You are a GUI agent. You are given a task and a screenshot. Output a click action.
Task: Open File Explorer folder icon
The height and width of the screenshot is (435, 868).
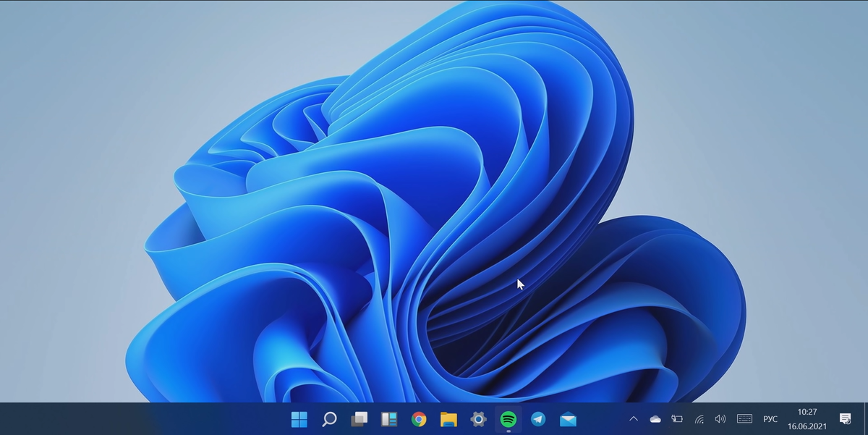(448, 419)
